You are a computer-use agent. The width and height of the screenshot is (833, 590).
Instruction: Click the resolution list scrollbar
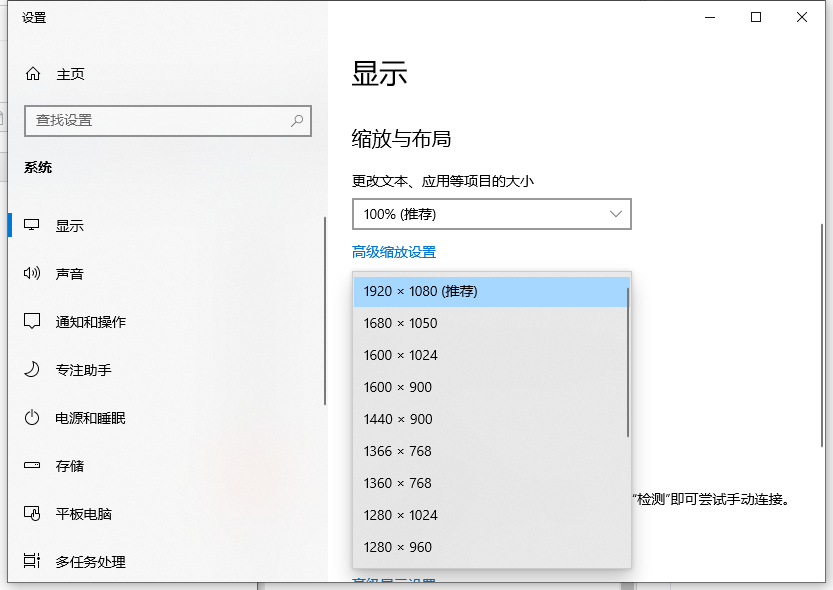(627, 350)
